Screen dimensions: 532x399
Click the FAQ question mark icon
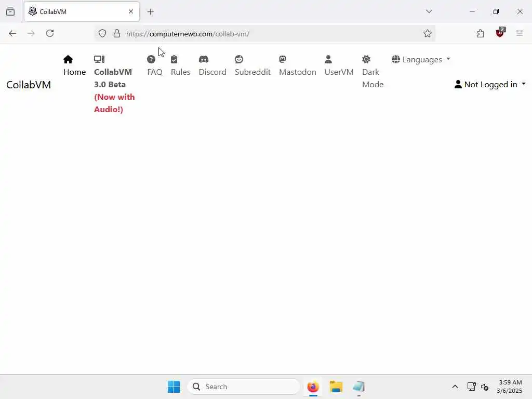tap(151, 59)
